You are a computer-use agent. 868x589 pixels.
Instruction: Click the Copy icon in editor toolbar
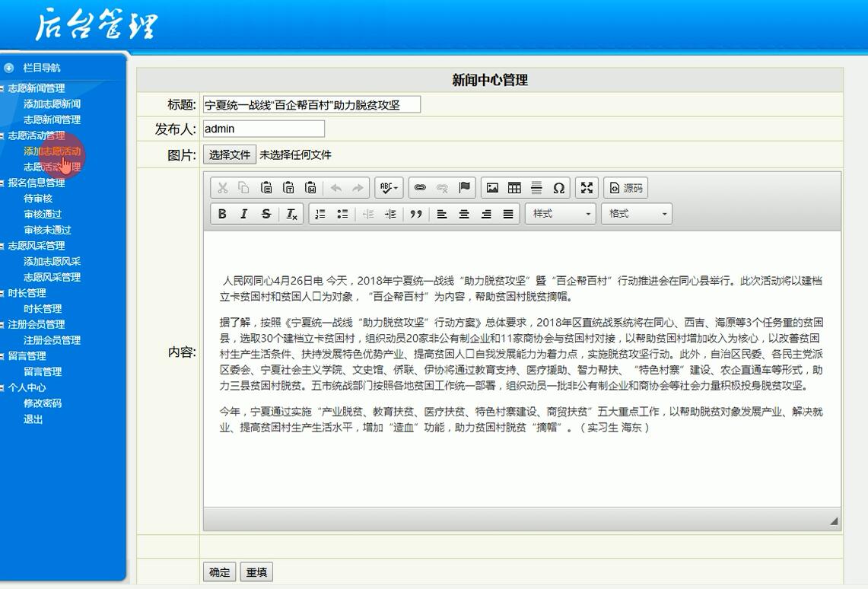point(243,188)
